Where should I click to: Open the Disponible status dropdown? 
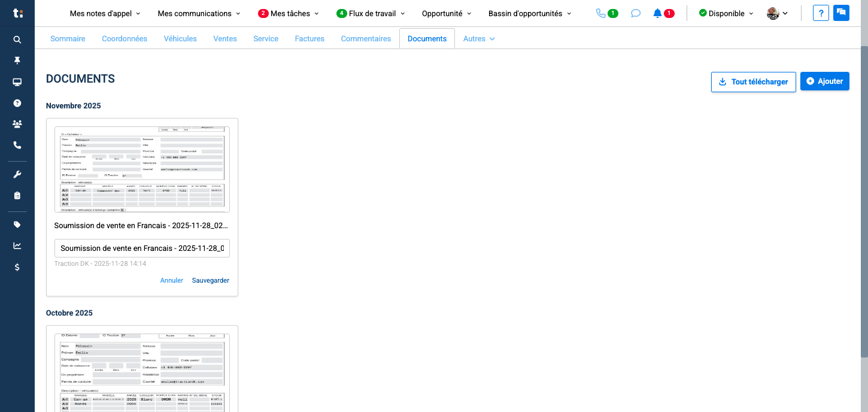pyautogui.click(x=726, y=13)
